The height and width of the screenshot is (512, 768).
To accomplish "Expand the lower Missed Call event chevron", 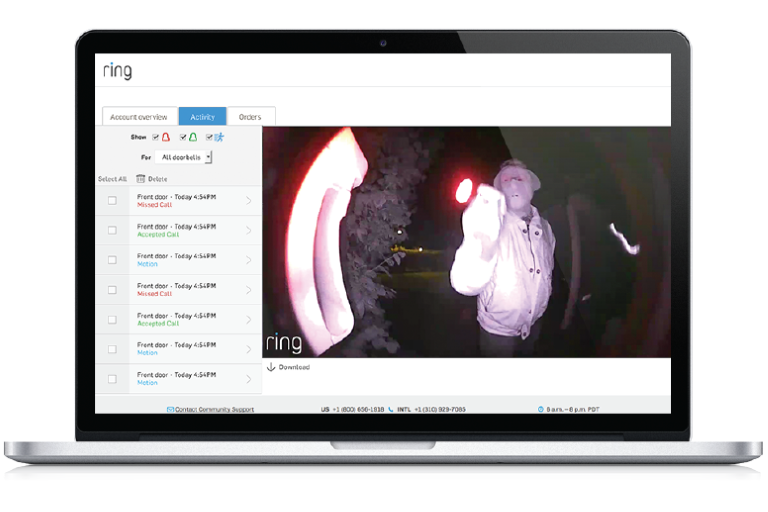I will 249,290.
